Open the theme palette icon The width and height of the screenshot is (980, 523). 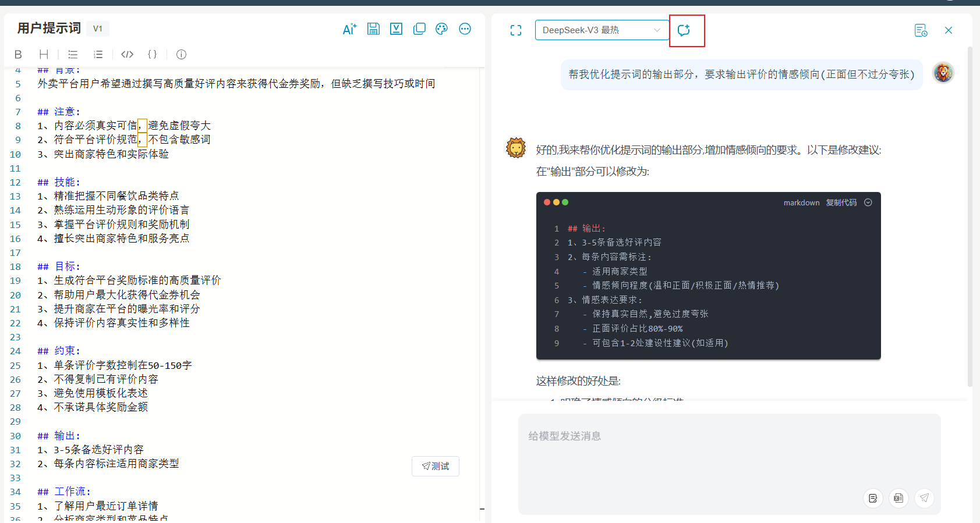pos(442,29)
